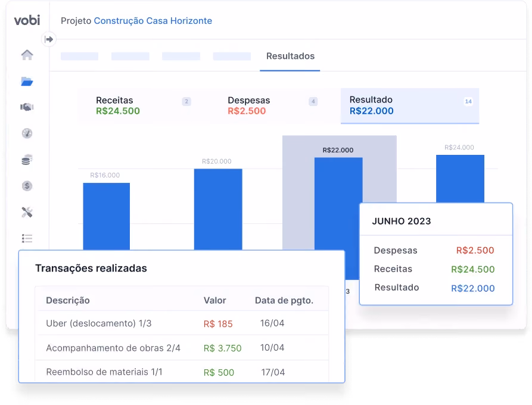Select the handshake icon in sidebar
532x405 pixels.
(x=27, y=107)
